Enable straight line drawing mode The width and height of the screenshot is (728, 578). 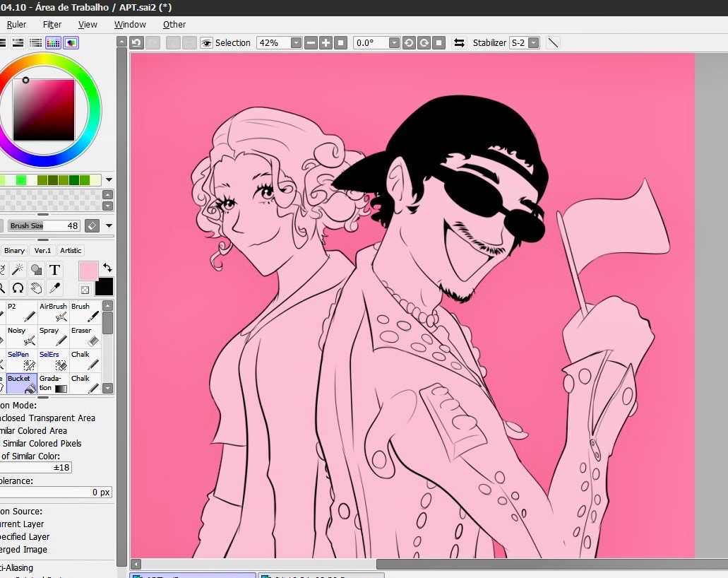(x=553, y=42)
